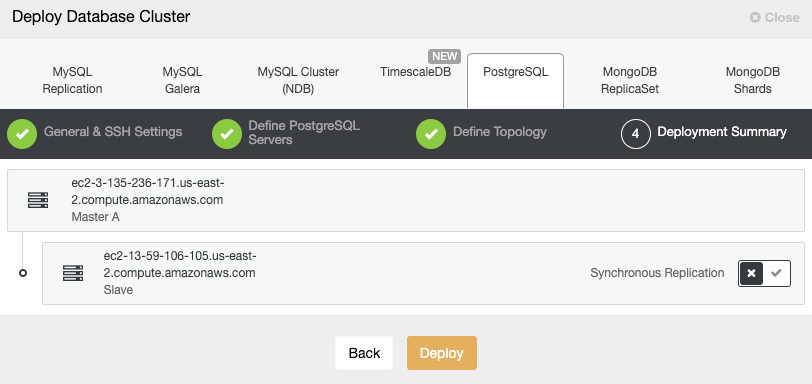
Task: Select the TimescaleDB tab
Action: point(415,72)
